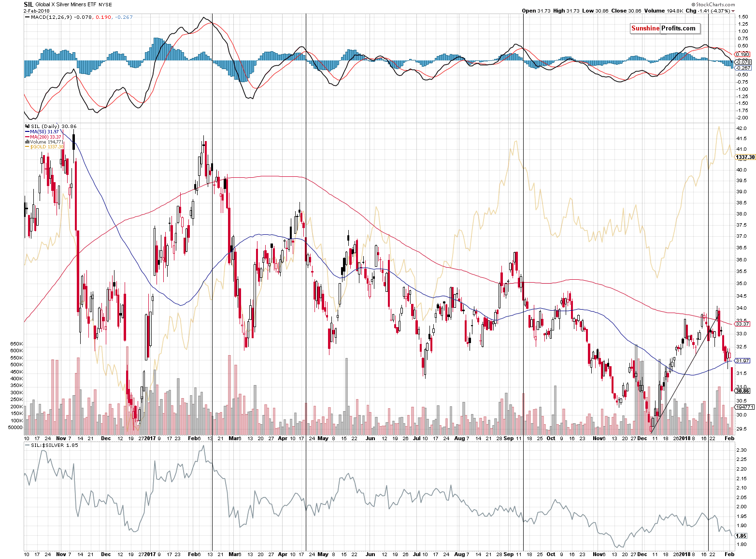This screenshot has height=559, width=756.
Task: Click the 2.30 label on ratio axis
Action: [741, 450]
